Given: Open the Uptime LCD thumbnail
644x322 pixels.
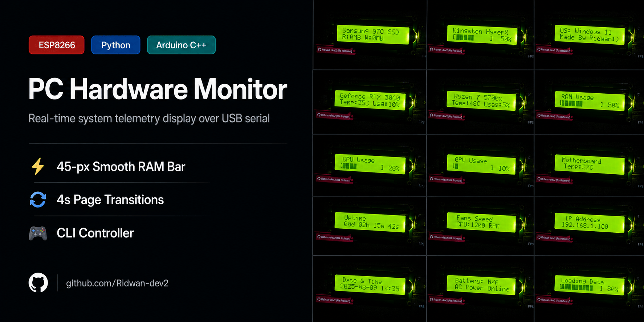Looking at the screenshot, I should pos(370,226).
